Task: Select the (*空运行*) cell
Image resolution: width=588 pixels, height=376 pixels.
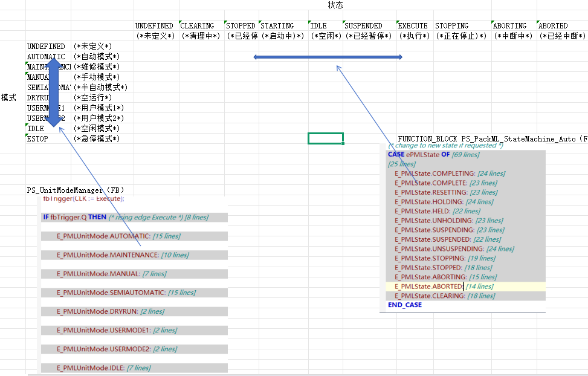Action: coord(102,97)
